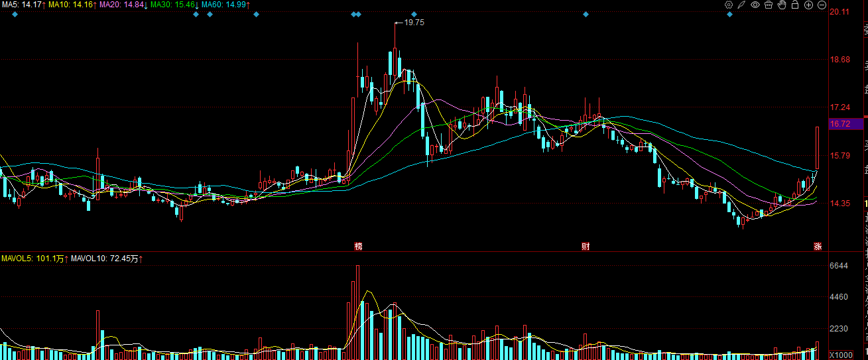Click the 19.75 peak price label

pyautogui.click(x=414, y=23)
